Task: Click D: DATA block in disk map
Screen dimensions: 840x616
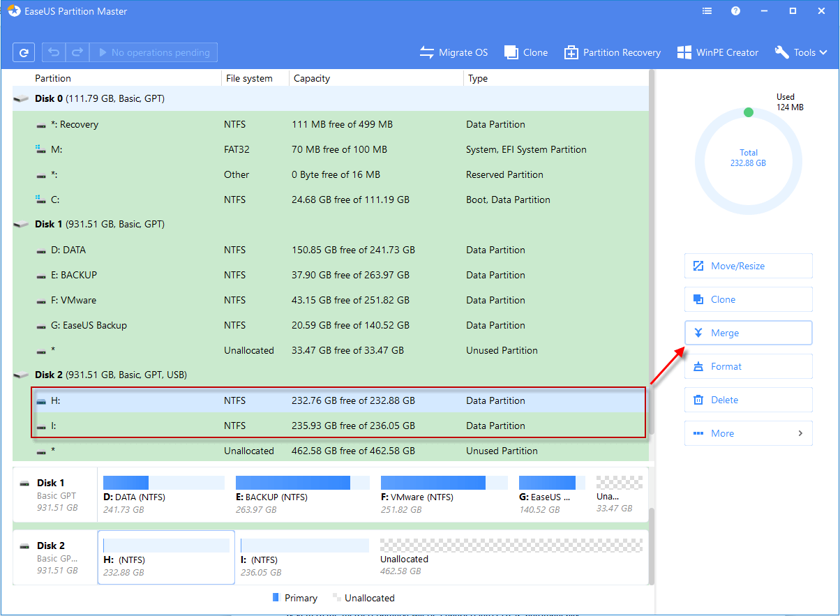Action: 164,495
